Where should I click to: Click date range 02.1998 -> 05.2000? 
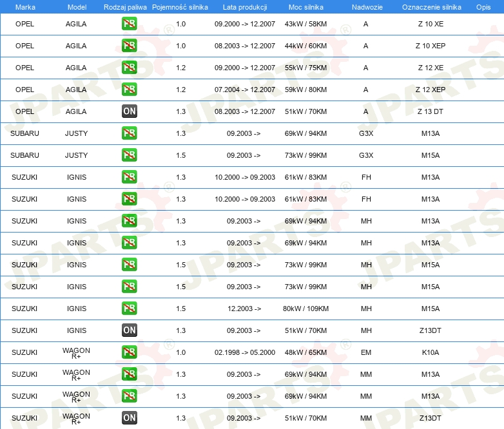coord(245,352)
